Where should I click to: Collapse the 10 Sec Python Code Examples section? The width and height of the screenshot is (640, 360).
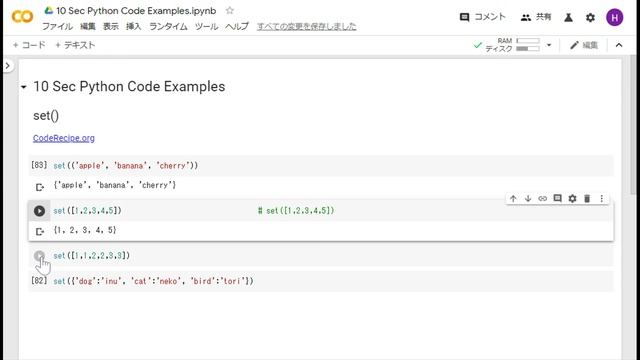tap(24, 87)
